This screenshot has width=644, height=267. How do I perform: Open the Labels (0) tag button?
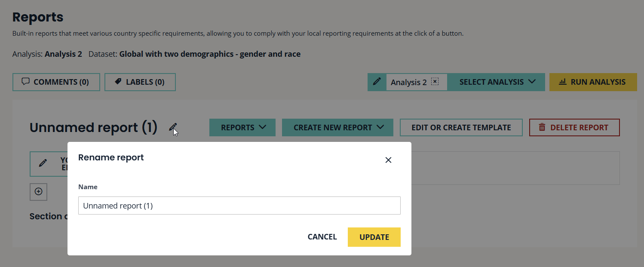click(140, 82)
